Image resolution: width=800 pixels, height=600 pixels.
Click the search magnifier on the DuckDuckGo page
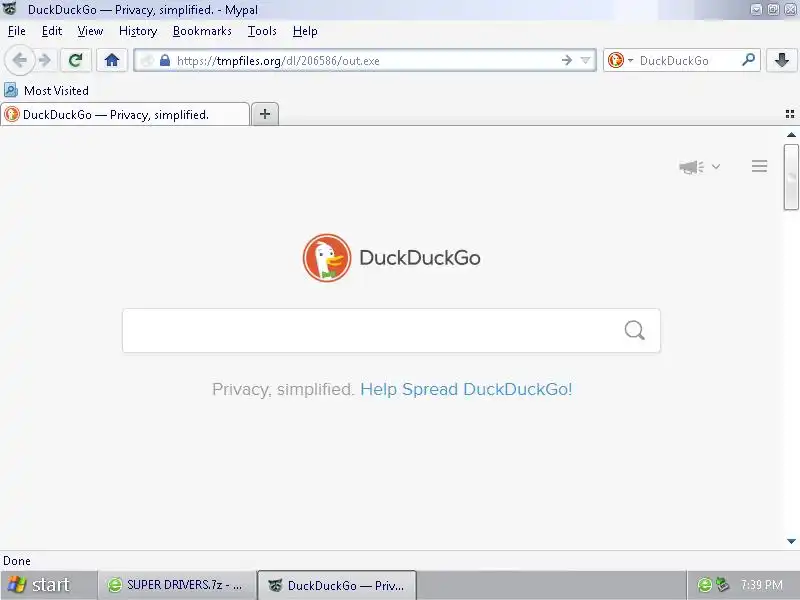point(634,331)
